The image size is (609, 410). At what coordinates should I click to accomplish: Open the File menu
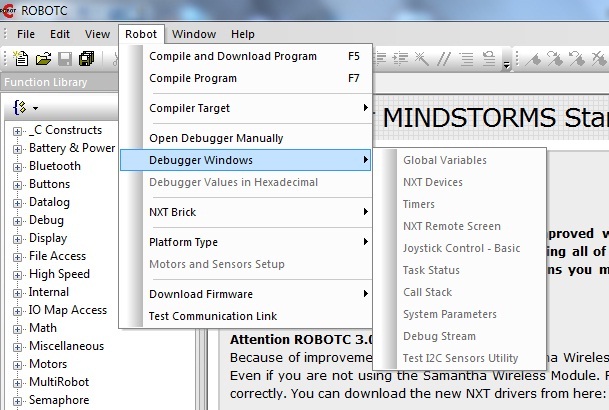pyautogui.click(x=26, y=34)
